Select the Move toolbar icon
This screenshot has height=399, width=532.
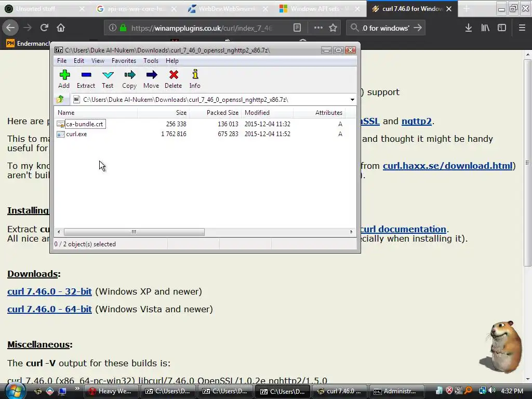coord(151,79)
